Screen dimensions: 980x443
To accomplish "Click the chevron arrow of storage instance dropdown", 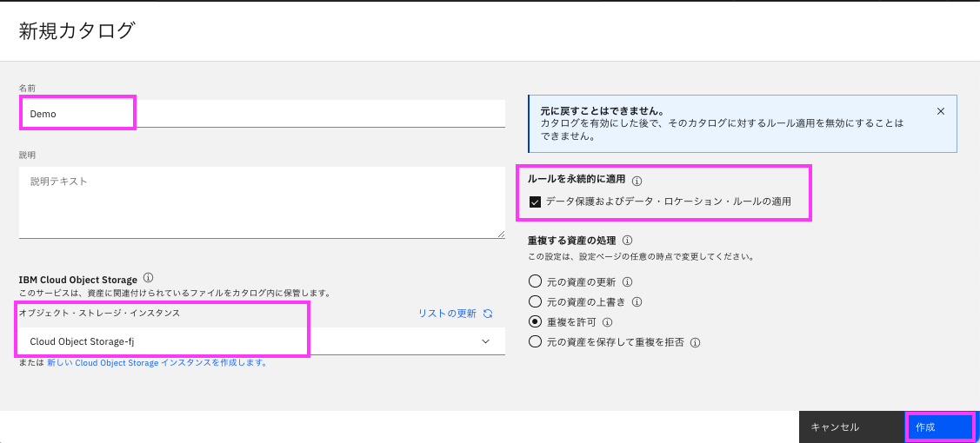I will [x=485, y=341].
